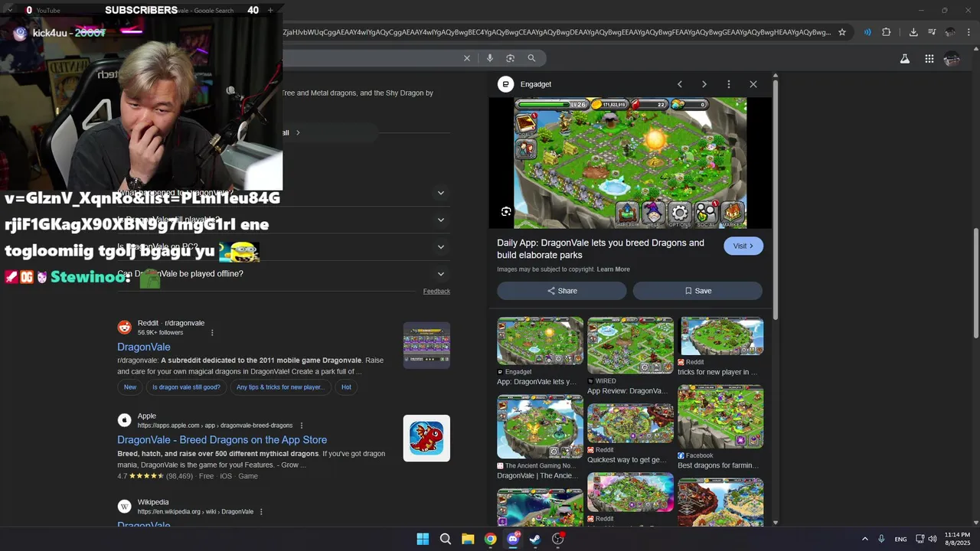The image size is (980, 551).
Task: Open more options in image preview panel
Action: 729,84
